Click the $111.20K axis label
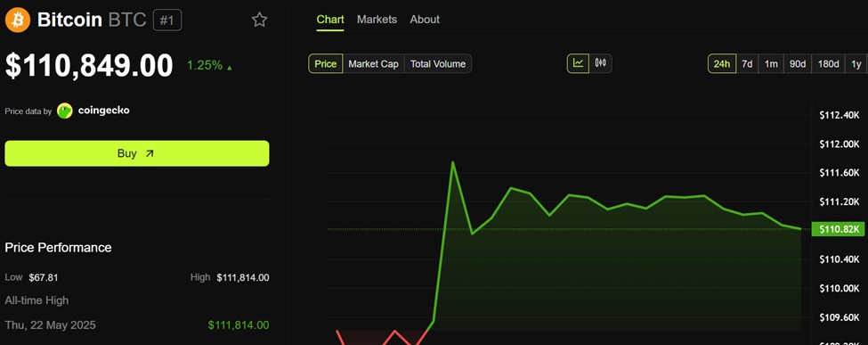 pyautogui.click(x=840, y=201)
